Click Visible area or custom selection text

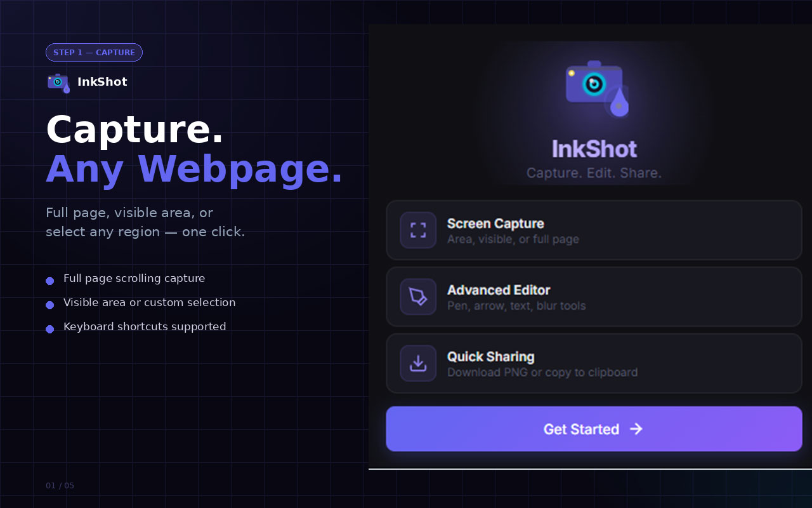click(x=150, y=302)
